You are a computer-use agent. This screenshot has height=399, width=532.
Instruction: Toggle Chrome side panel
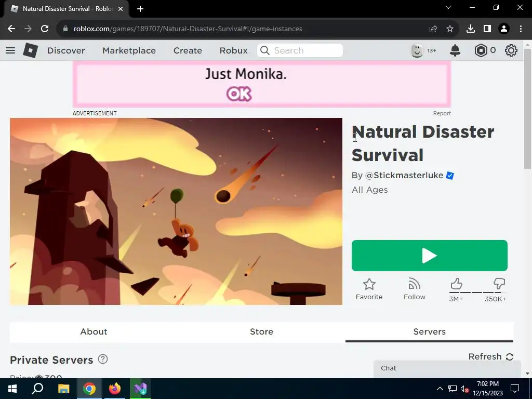487,29
